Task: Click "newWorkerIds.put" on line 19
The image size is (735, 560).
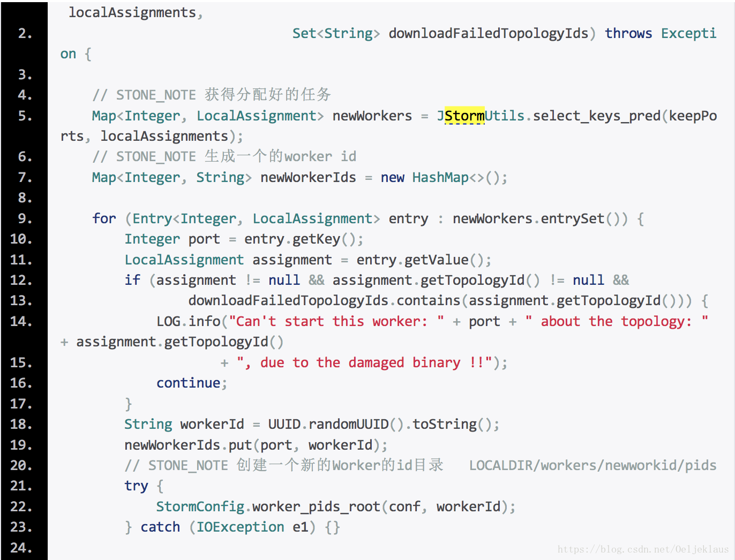Action: [188, 445]
